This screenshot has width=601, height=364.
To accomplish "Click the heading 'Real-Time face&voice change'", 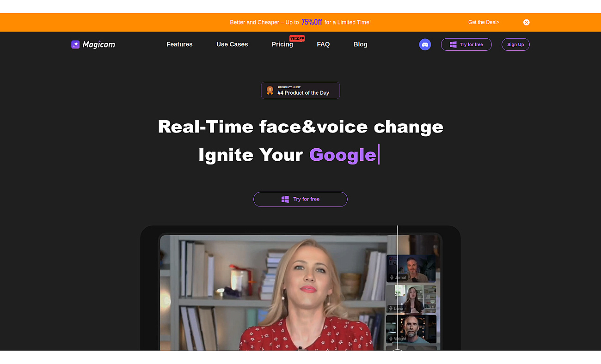I will 300,127.
